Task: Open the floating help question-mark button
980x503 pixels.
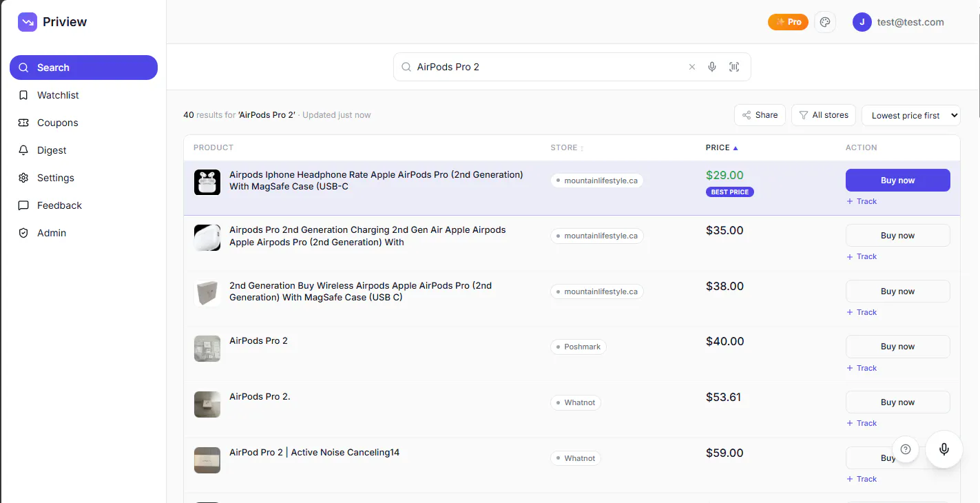Action: [906, 449]
